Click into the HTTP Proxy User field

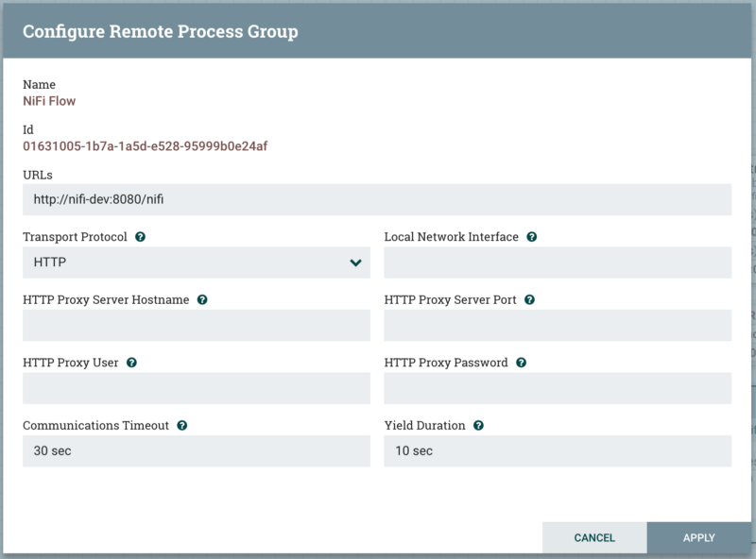click(197, 388)
